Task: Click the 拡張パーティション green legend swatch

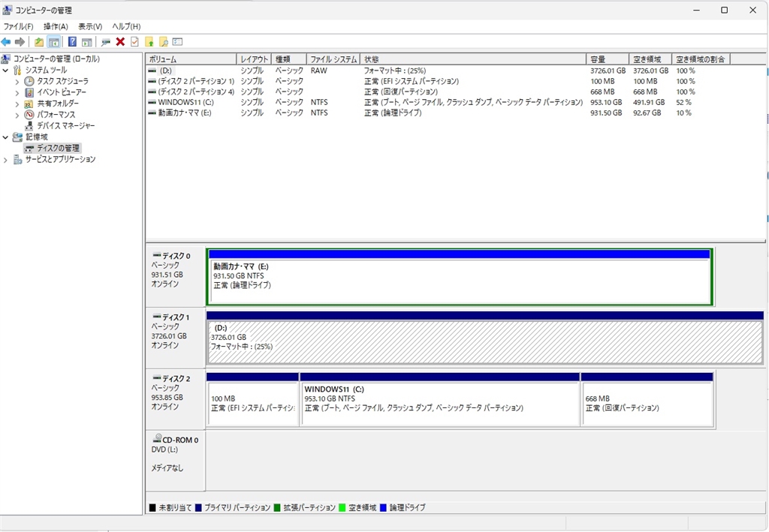Action: click(277, 508)
